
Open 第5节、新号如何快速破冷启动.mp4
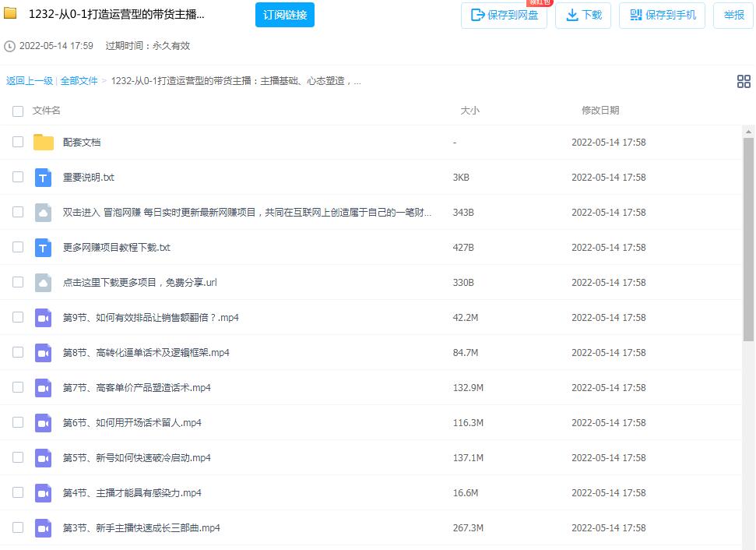coord(136,458)
